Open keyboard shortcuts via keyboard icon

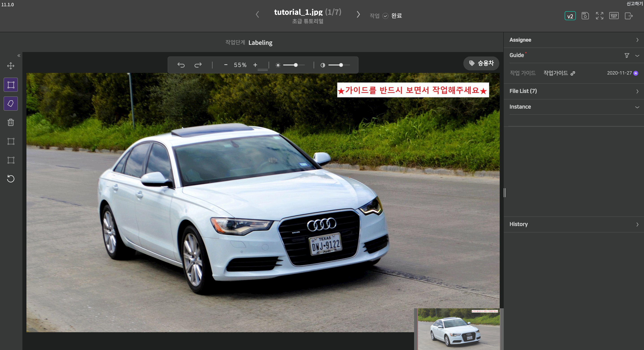[x=614, y=16]
